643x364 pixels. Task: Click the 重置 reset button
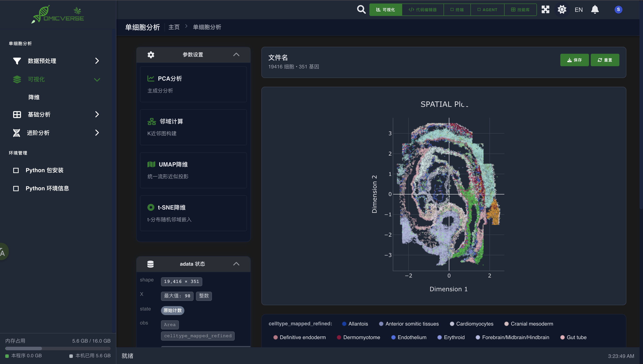pos(605,60)
